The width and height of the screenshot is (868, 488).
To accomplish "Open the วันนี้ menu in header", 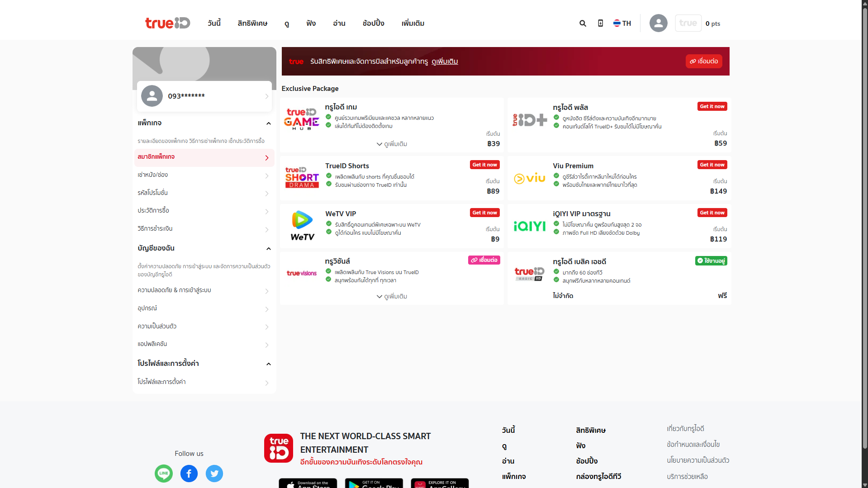I will [214, 23].
